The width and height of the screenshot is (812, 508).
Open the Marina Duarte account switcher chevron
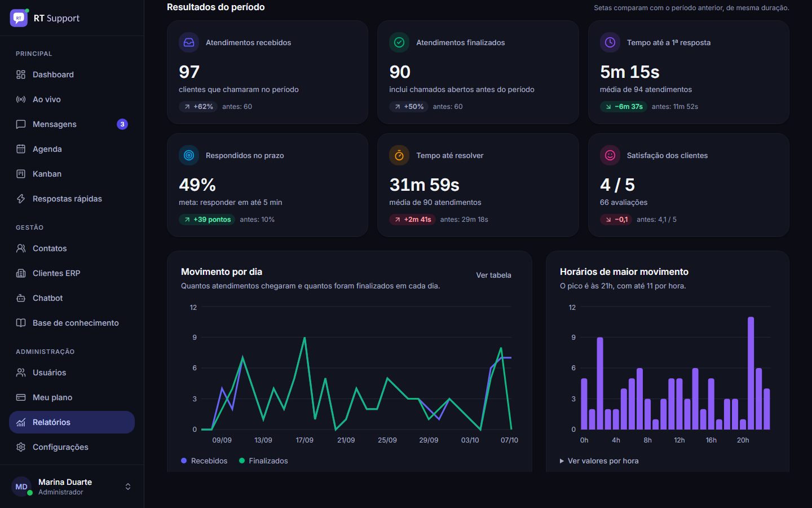point(128,487)
